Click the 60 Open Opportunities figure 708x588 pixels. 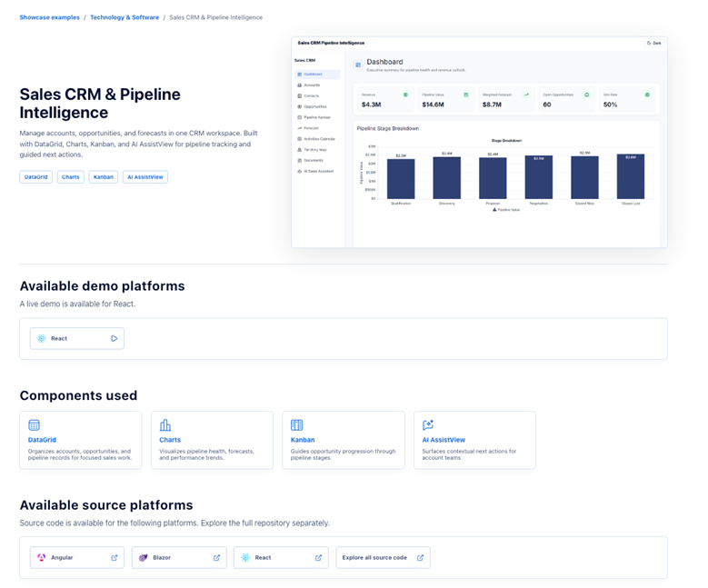547,105
